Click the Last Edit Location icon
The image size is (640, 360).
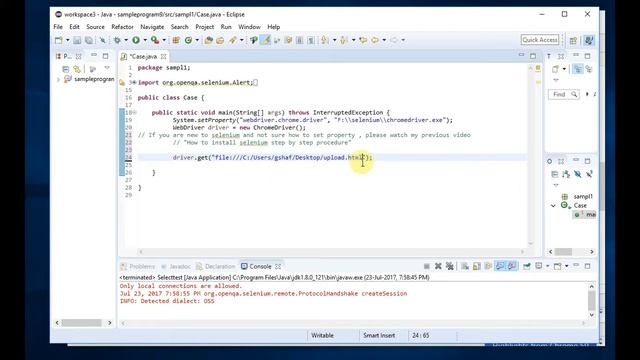point(363,40)
